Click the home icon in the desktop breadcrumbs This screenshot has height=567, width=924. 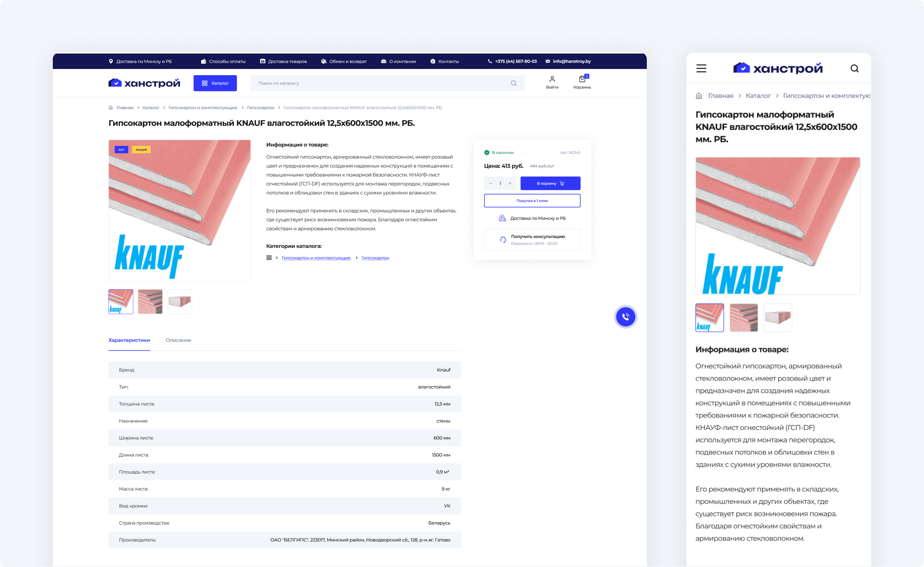point(111,107)
